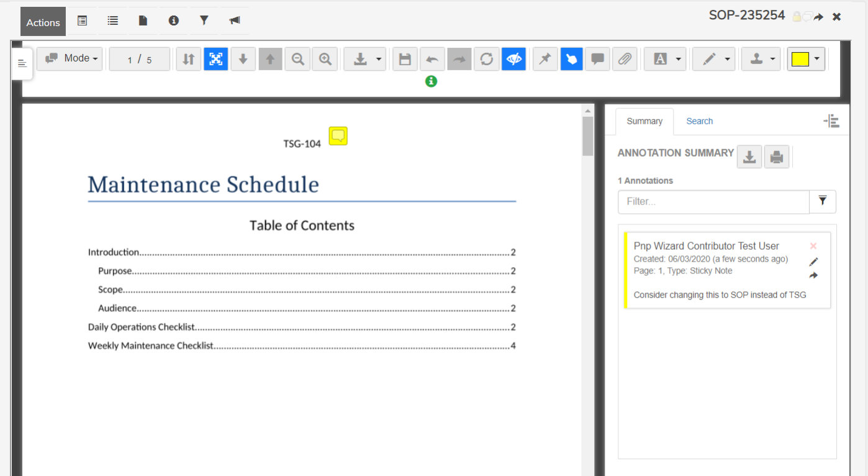Screen dimensions: 868x476
Task: Toggle annotation visibility eye button
Action: pos(514,59)
